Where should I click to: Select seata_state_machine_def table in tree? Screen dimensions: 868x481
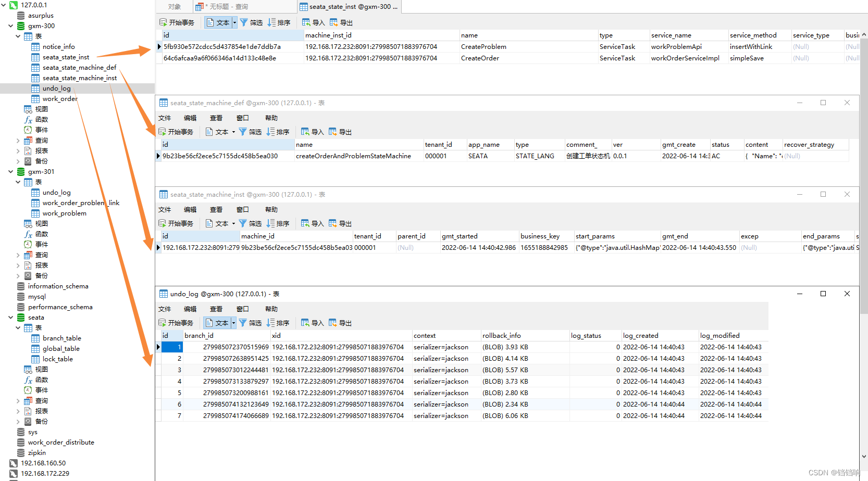click(x=79, y=68)
